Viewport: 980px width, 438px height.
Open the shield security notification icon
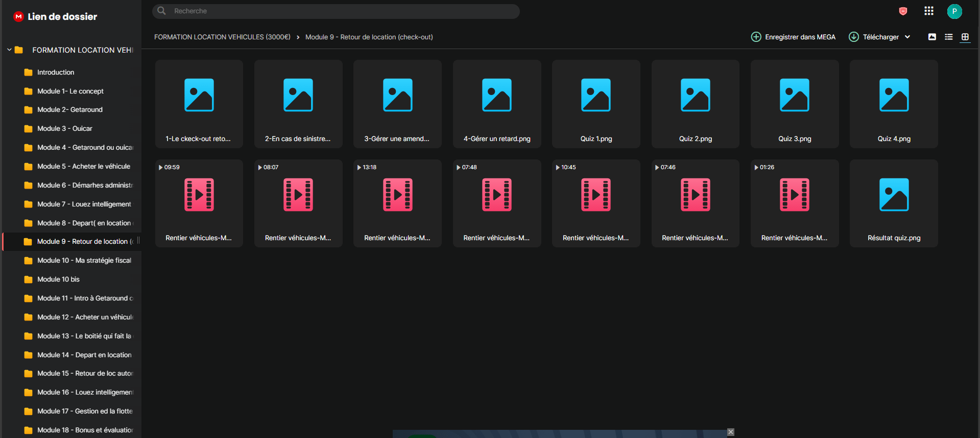pos(903,11)
